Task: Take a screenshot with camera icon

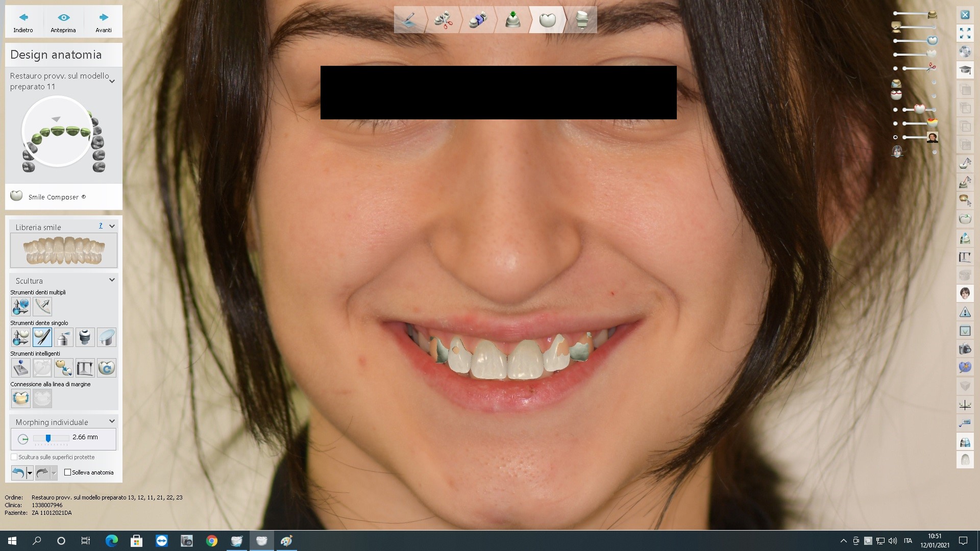Action: 965,349
